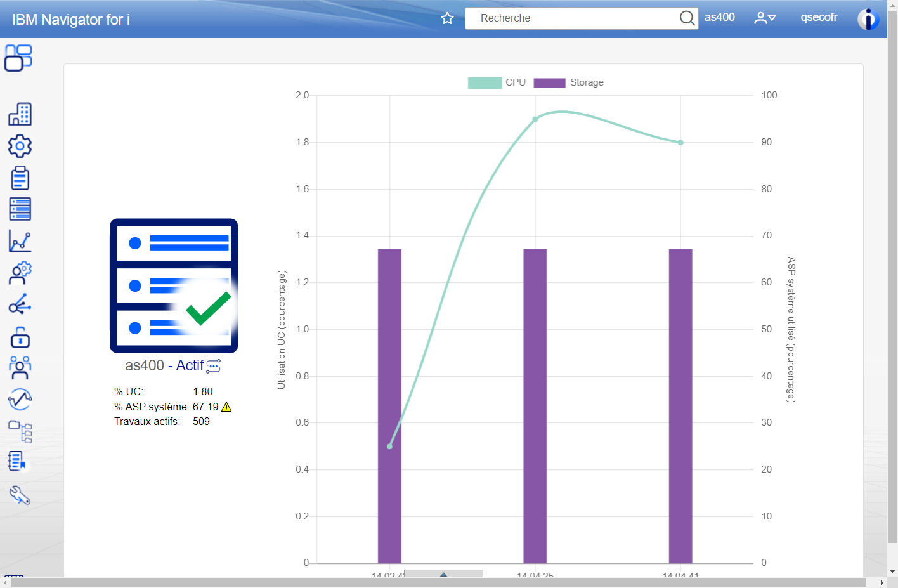Click the 'Utilisation UC (pourcentage)' axis label
Image resolution: width=898 pixels, height=588 pixels.
click(282, 330)
